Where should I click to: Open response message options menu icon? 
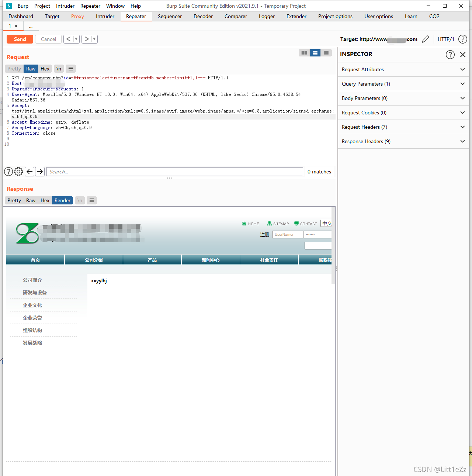(92, 200)
